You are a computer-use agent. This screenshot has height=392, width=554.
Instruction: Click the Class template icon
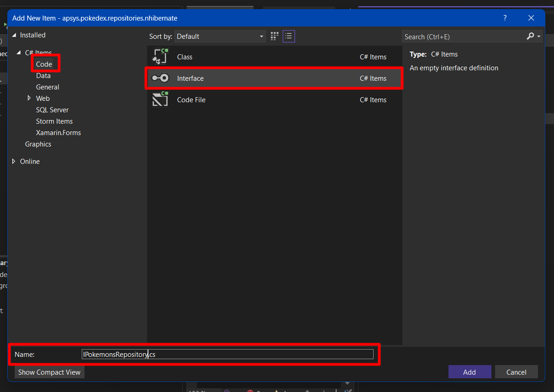click(x=160, y=57)
